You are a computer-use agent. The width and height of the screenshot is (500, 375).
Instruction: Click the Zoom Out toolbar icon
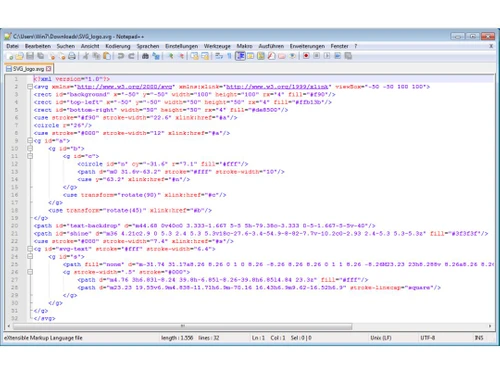(182, 56)
